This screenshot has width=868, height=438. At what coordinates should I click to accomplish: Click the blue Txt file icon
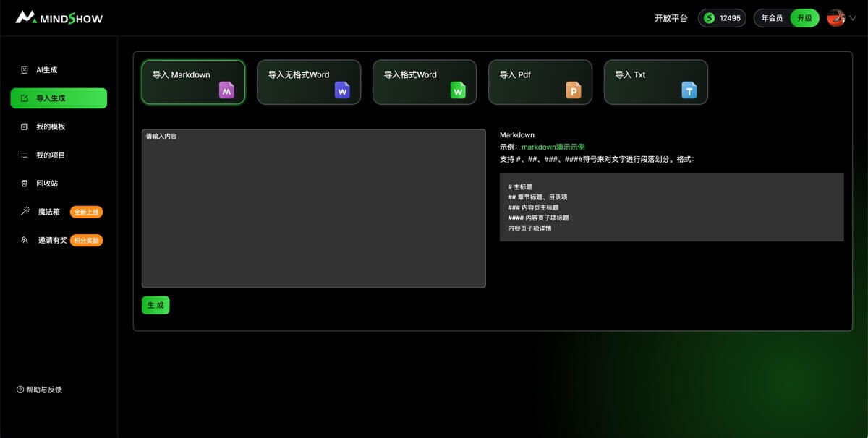689,90
